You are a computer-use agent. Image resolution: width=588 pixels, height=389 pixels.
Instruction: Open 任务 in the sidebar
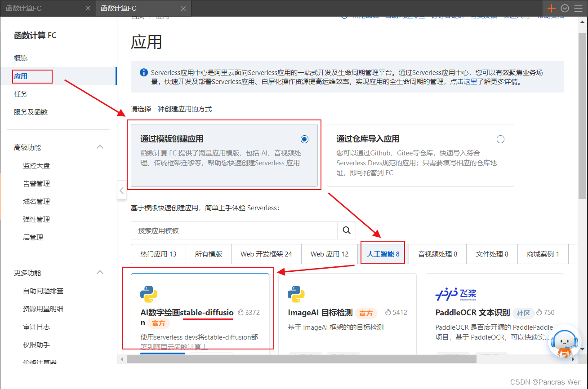pos(21,94)
